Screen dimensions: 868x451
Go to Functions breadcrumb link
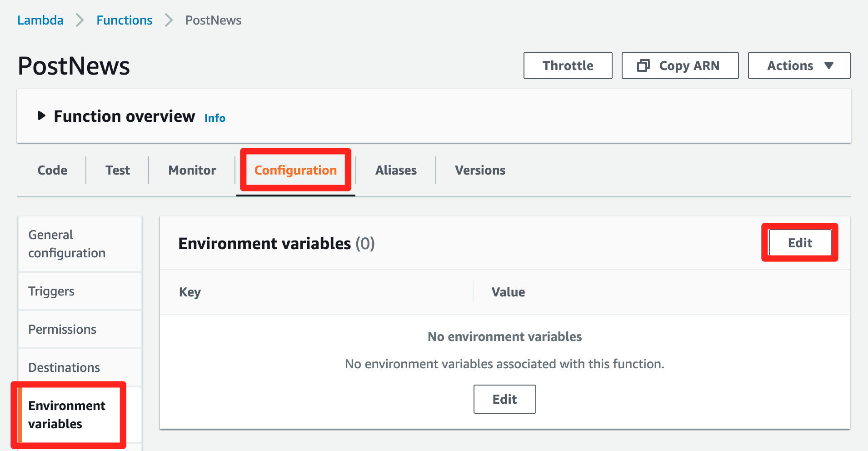(x=124, y=20)
